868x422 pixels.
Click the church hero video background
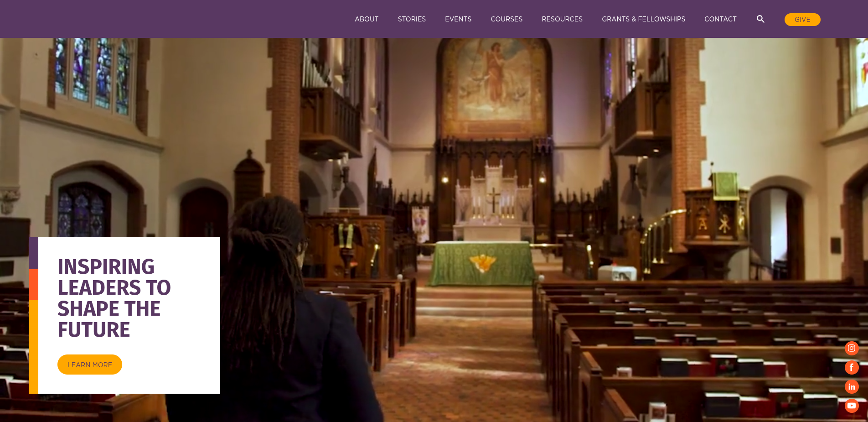click(x=501, y=137)
